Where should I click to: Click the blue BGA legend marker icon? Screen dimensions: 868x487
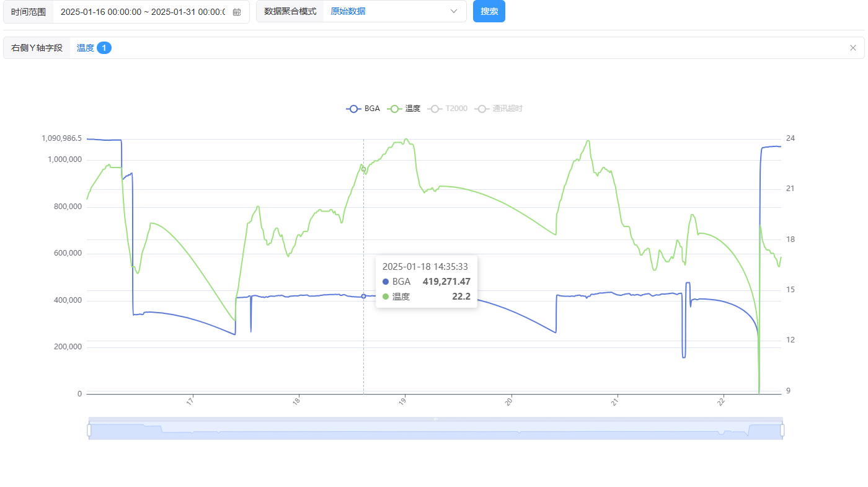[353, 109]
